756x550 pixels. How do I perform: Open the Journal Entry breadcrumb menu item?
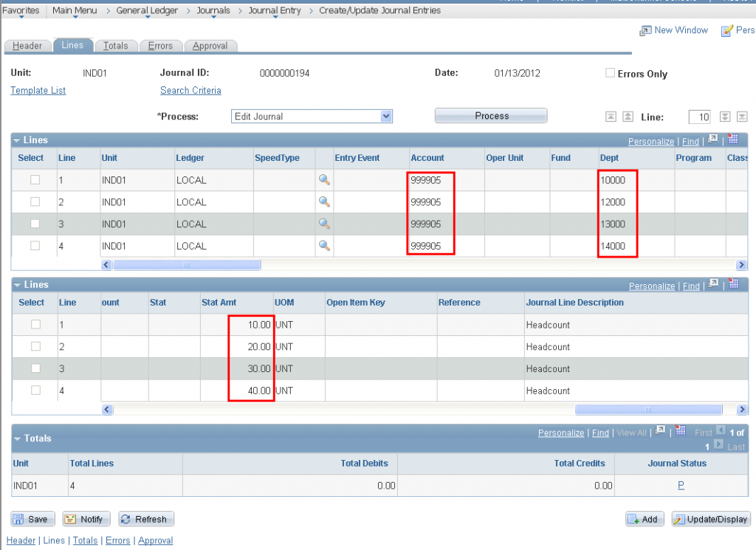click(x=273, y=10)
